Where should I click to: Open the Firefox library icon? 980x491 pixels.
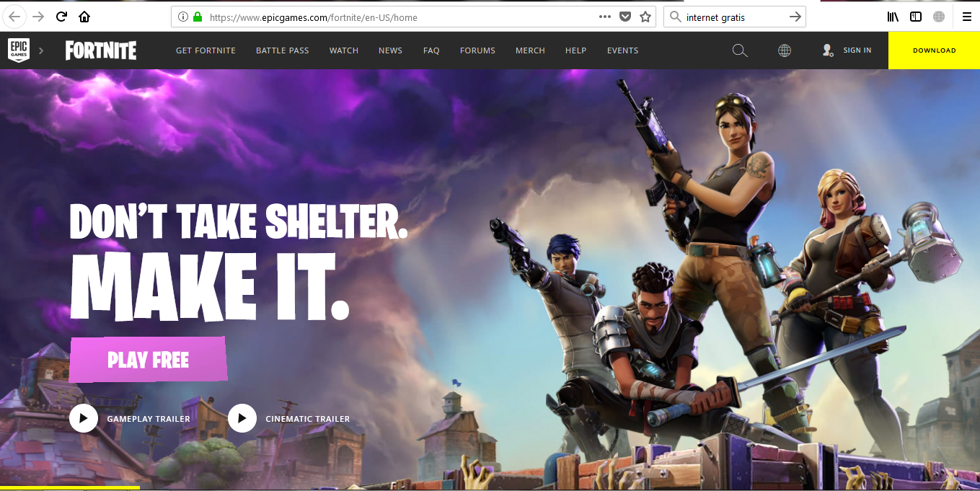coord(893,17)
